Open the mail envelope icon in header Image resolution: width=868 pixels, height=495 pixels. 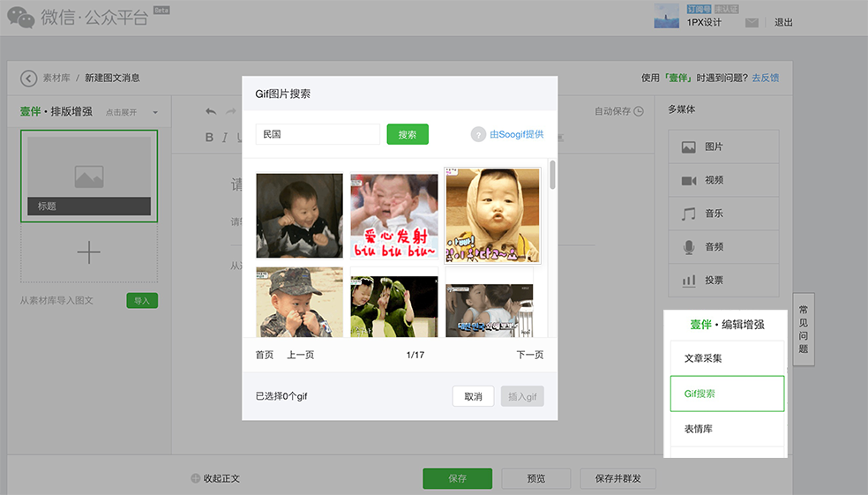[x=752, y=23]
